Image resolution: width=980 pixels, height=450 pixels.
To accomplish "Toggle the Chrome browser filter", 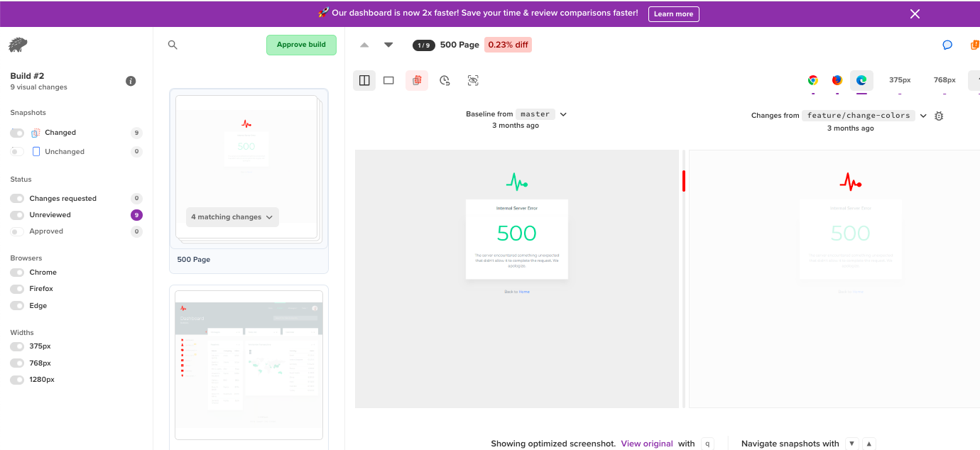I will (17, 273).
